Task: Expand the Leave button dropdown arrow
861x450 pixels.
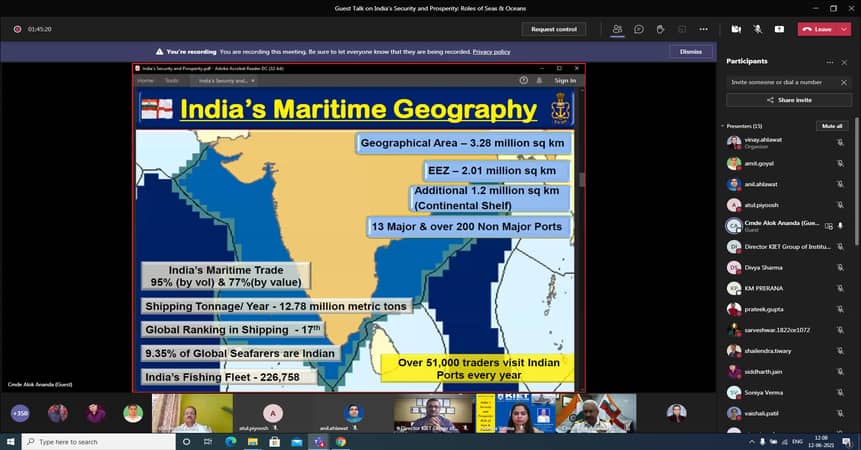Action: pyautogui.click(x=844, y=29)
